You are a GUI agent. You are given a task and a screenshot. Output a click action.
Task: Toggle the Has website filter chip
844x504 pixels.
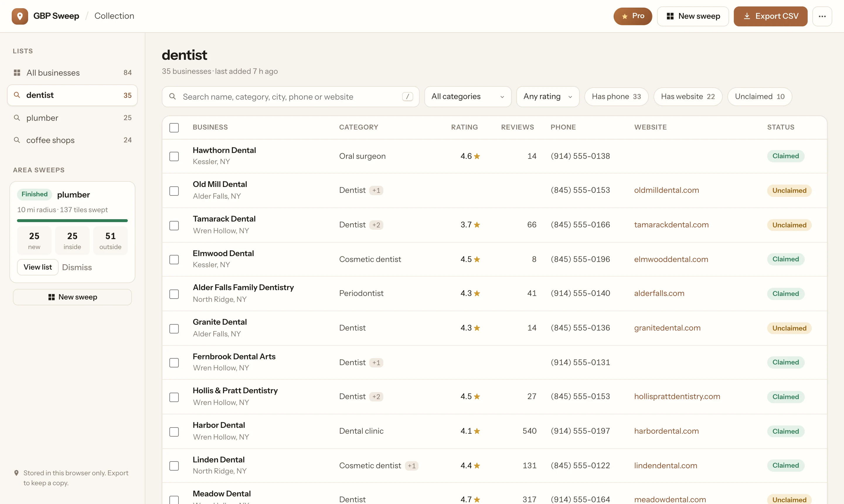(x=688, y=96)
